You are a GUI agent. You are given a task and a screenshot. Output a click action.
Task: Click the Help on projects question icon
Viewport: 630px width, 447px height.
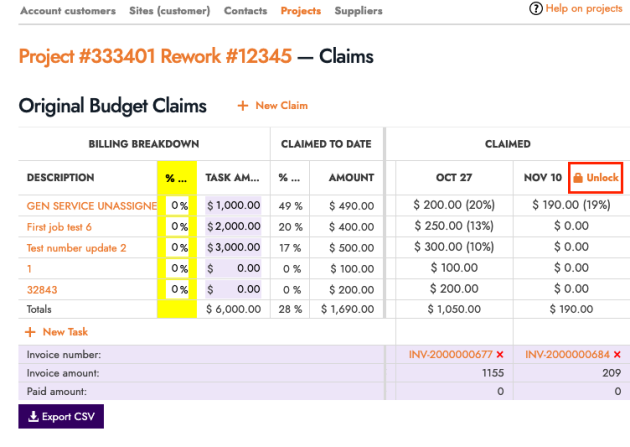click(536, 9)
